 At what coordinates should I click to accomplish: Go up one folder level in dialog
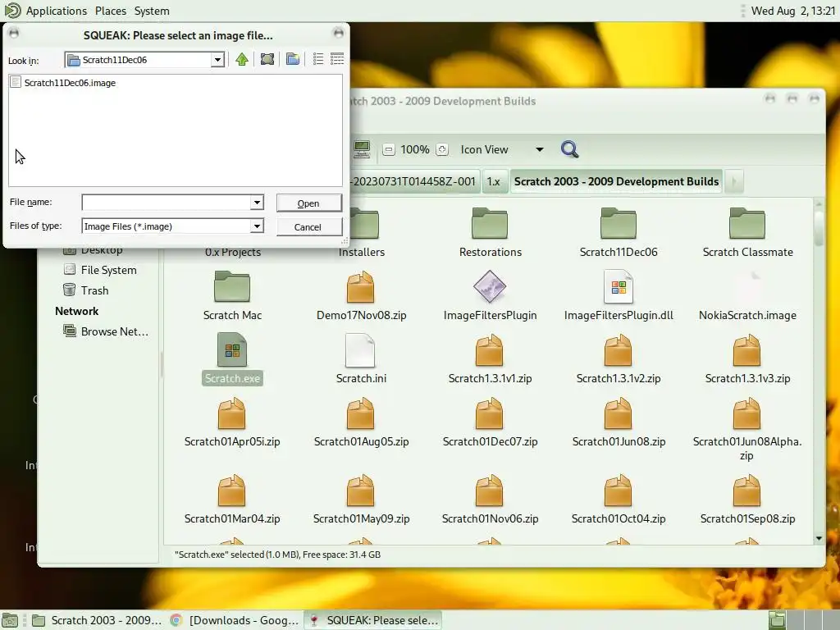click(242, 59)
